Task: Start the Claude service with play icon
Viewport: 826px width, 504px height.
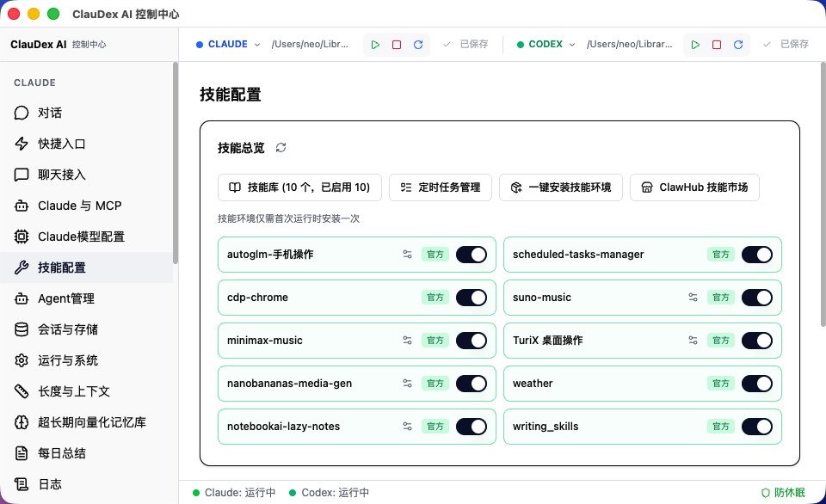Action: pyautogui.click(x=375, y=45)
